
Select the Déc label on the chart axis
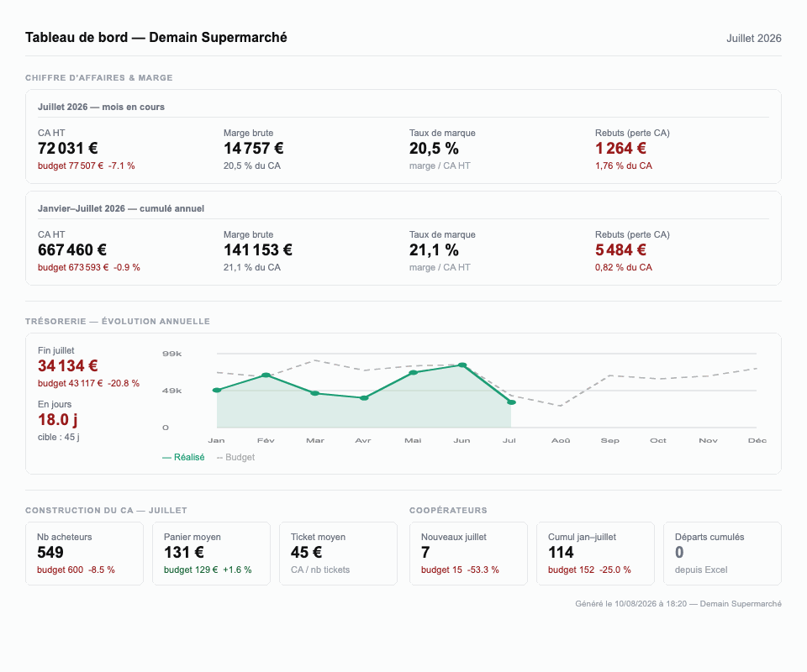tap(757, 441)
